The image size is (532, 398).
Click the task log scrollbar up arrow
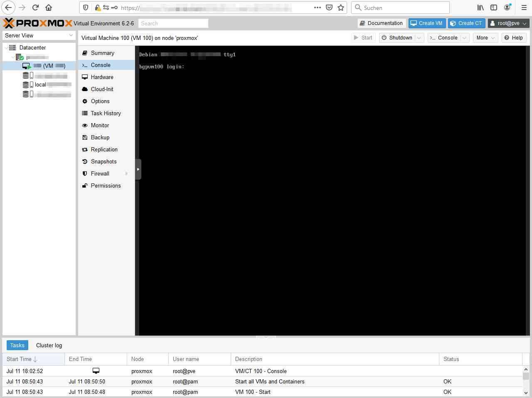[x=526, y=369]
